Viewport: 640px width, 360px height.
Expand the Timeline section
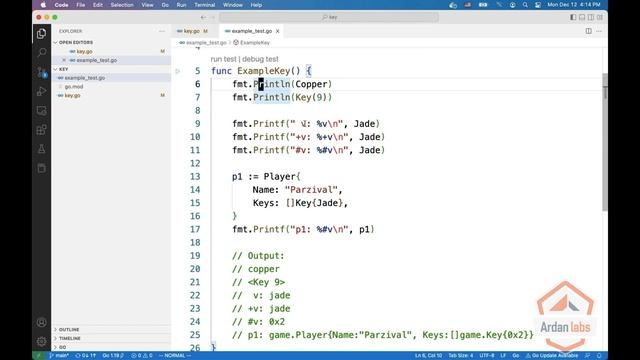coord(69,338)
